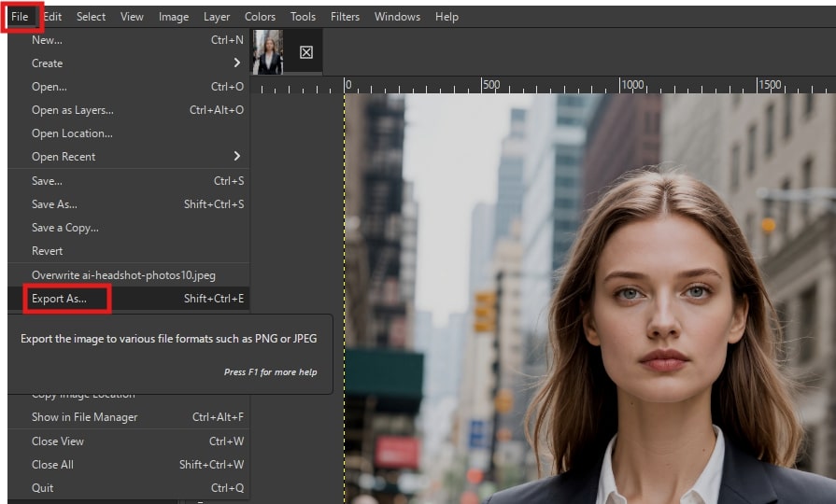Viewport: 836px width, 504px height.
Task: Click Show in File Manager entry
Action: tap(129, 417)
